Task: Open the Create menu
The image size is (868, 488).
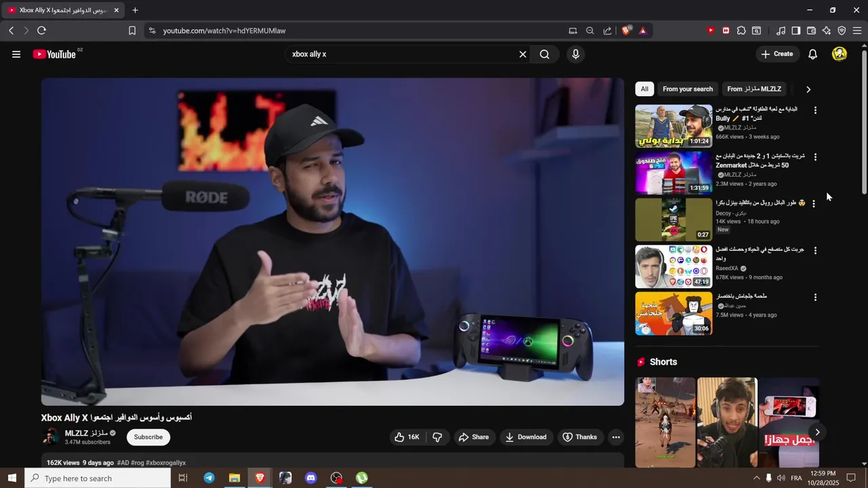Action: point(777,54)
